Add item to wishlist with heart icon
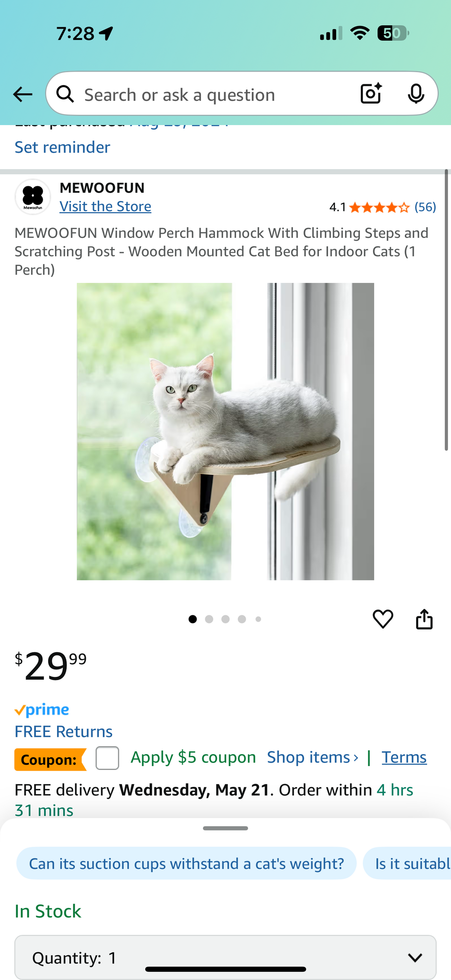 pyautogui.click(x=383, y=619)
